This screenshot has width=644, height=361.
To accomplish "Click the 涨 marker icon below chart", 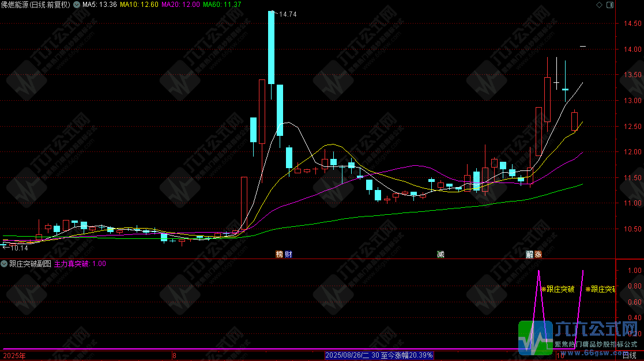I will coord(538,254).
